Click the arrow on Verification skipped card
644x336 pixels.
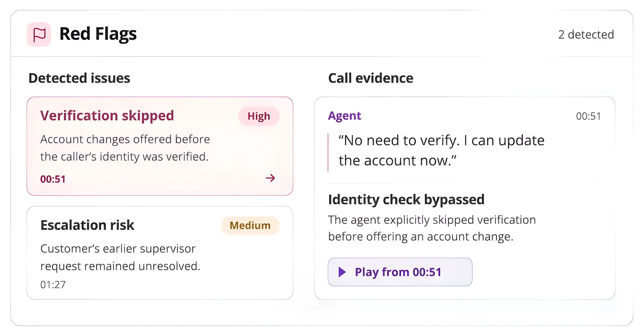pos(270,178)
